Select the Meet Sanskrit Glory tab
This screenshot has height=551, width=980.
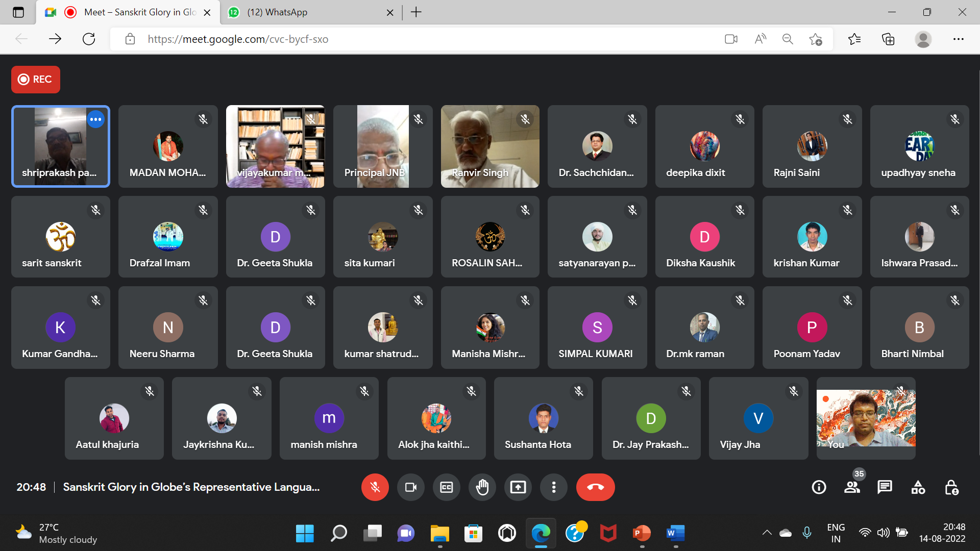point(140,12)
